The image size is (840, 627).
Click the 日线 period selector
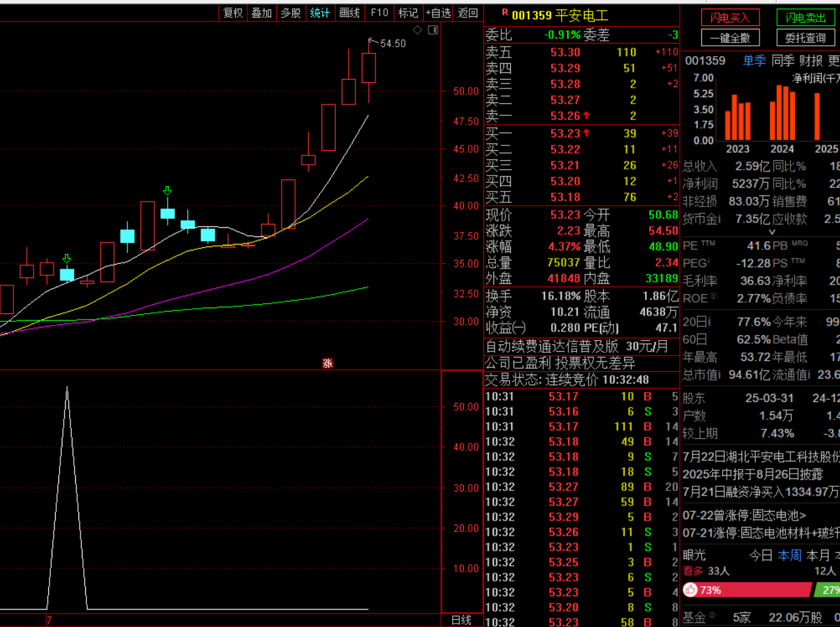[461, 620]
